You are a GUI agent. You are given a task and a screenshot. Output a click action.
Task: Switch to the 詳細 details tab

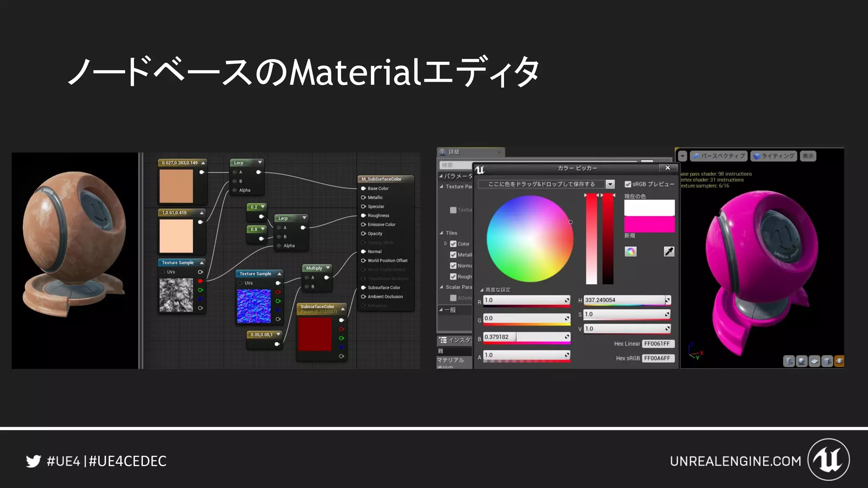(470, 152)
